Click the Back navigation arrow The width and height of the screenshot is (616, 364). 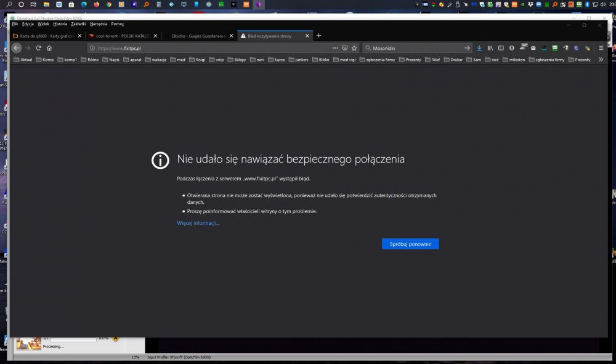17,48
